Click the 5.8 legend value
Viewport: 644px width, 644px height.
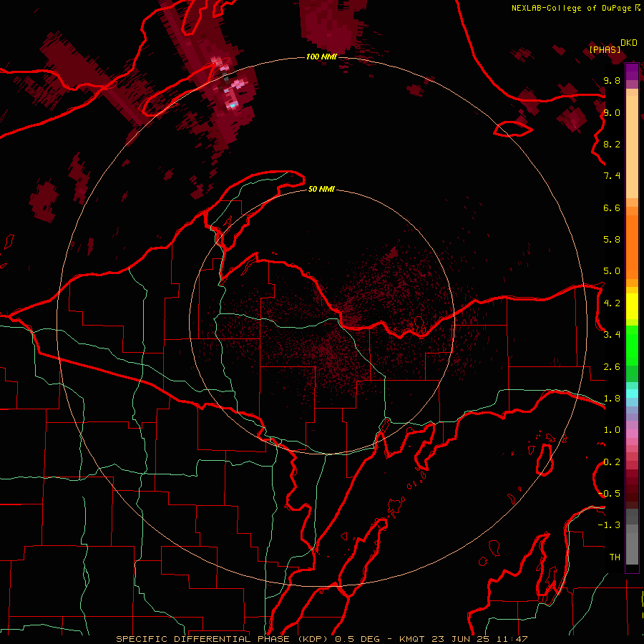click(612, 240)
